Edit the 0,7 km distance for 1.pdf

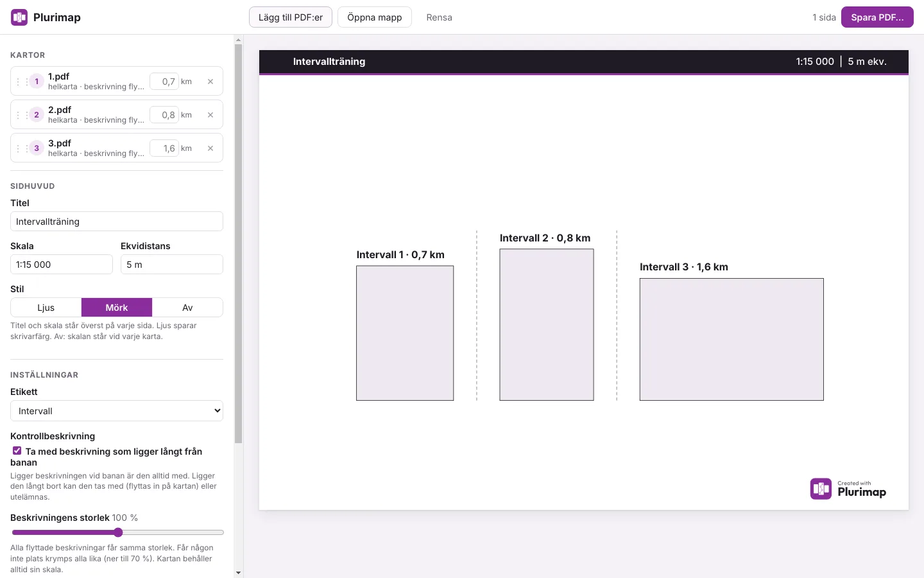pos(164,82)
